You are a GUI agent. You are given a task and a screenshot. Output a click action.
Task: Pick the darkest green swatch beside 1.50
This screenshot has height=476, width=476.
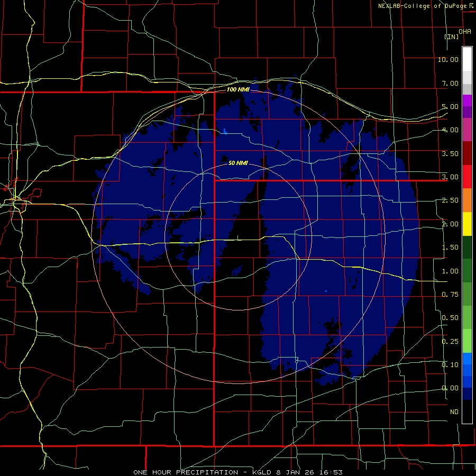[x=467, y=247]
